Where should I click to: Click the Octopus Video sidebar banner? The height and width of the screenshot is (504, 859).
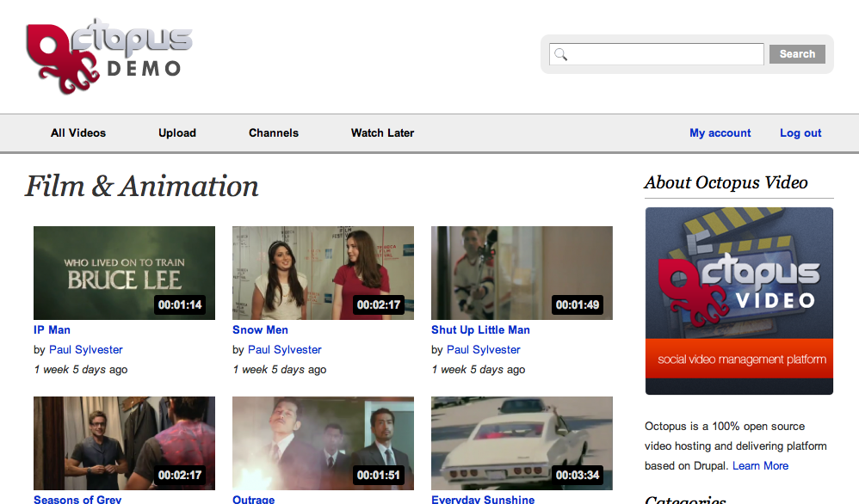tap(738, 301)
